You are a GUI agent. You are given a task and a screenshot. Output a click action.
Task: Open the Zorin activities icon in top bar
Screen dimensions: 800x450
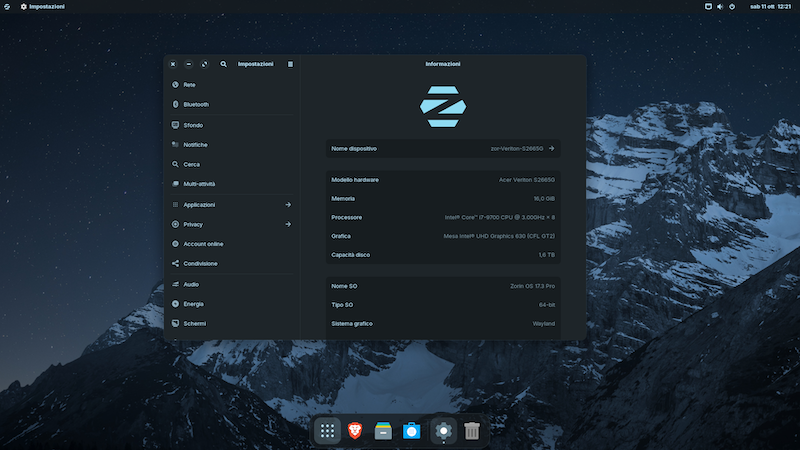[x=7, y=7]
